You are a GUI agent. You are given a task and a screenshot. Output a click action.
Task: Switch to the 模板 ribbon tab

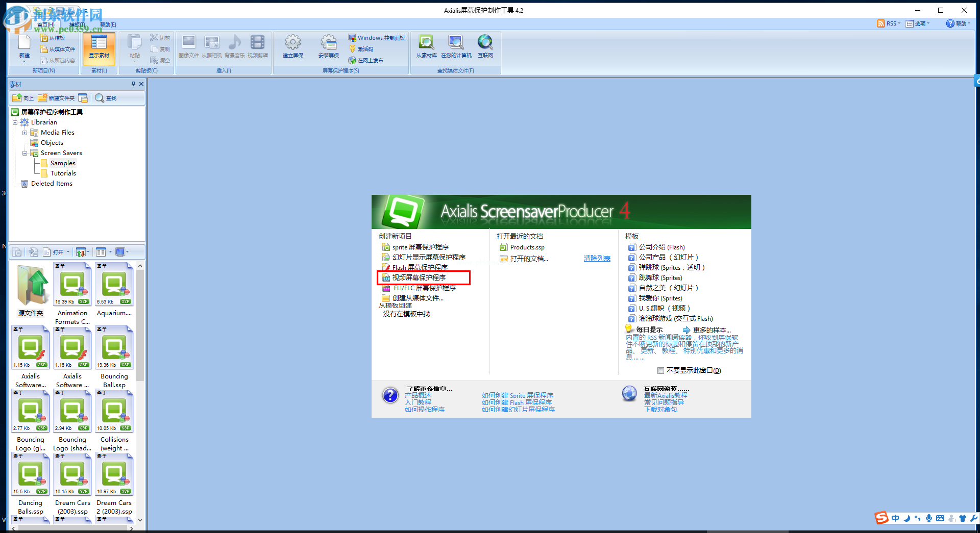pos(77,24)
